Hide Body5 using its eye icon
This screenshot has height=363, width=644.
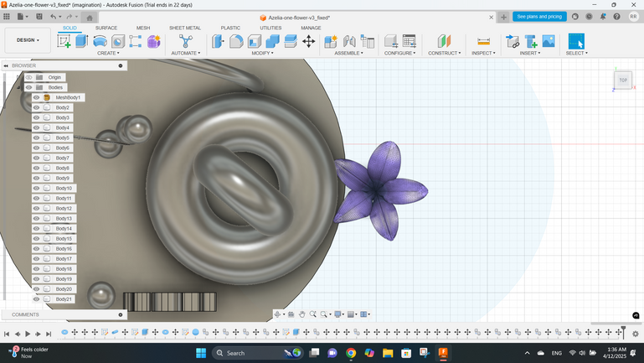(36, 138)
